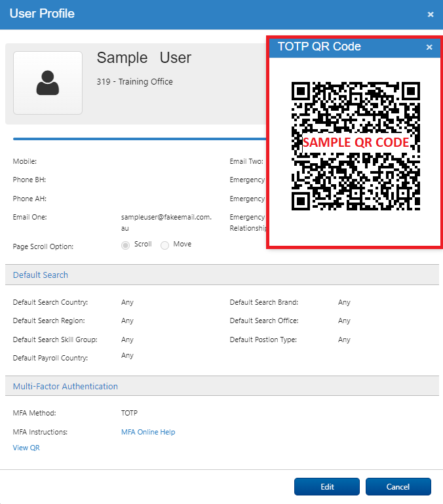The width and height of the screenshot is (443, 504).
Task: Click the Default Postion Type label
Action: pos(263,339)
